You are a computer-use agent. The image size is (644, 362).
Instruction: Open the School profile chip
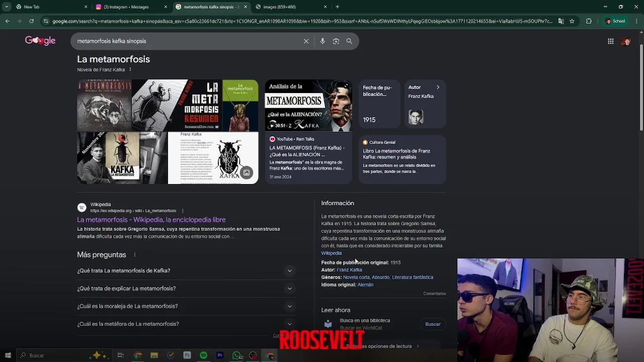(615, 21)
